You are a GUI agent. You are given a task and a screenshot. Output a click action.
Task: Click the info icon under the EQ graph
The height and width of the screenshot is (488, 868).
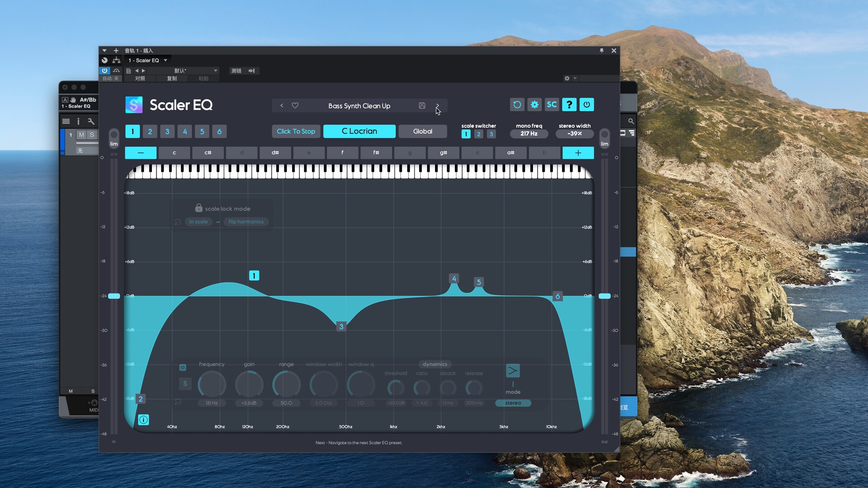tap(143, 420)
